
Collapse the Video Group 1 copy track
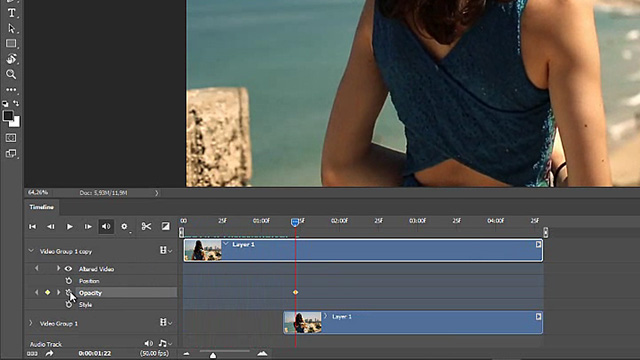click(31, 251)
